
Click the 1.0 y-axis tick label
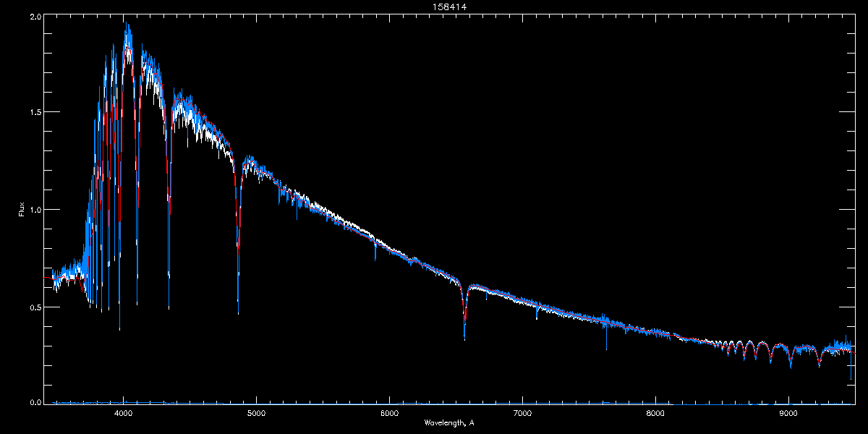pyautogui.click(x=35, y=210)
